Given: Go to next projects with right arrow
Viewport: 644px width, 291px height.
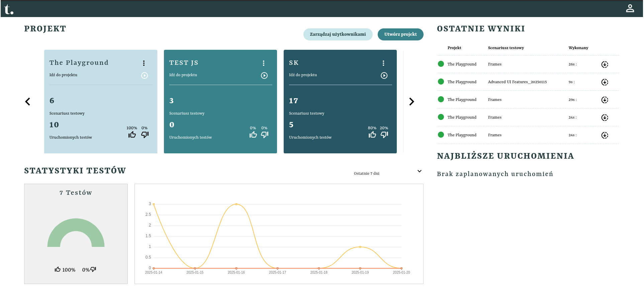Looking at the screenshot, I should point(411,102).
